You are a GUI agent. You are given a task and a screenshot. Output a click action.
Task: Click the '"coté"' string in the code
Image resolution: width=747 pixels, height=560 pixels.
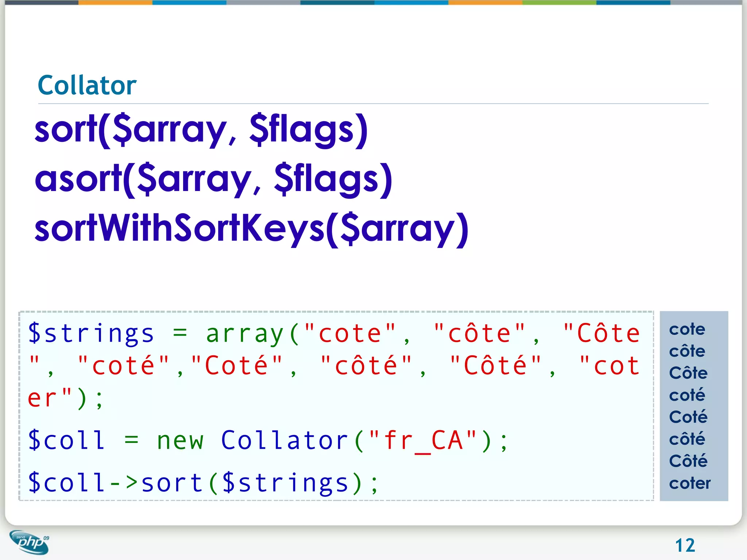tap(124, 365)
